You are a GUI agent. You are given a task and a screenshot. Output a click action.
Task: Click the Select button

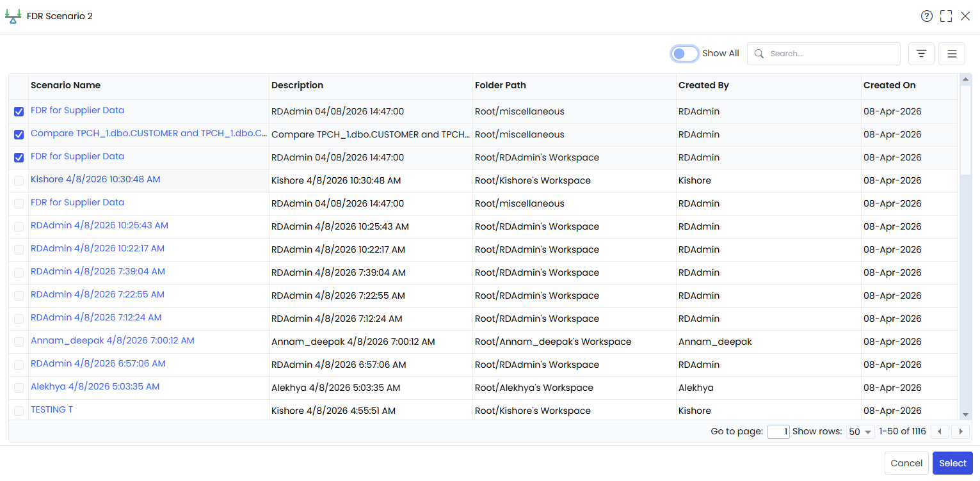pos(952,463)
